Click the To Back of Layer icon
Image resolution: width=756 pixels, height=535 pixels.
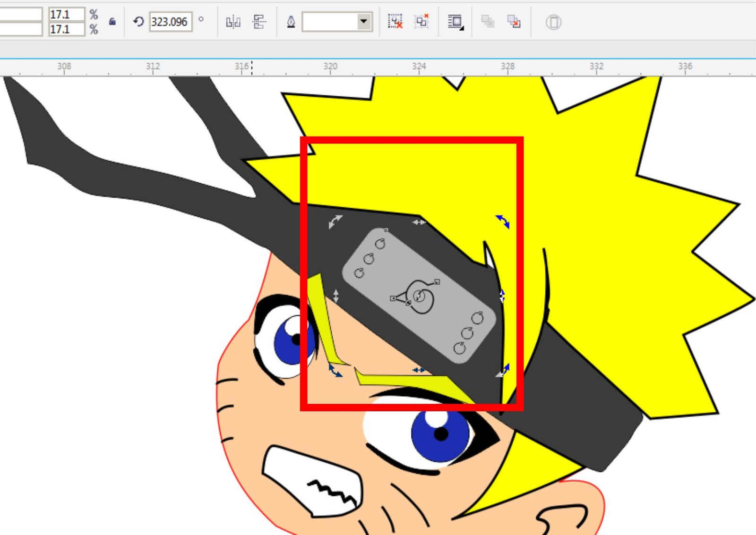point(514,22)
